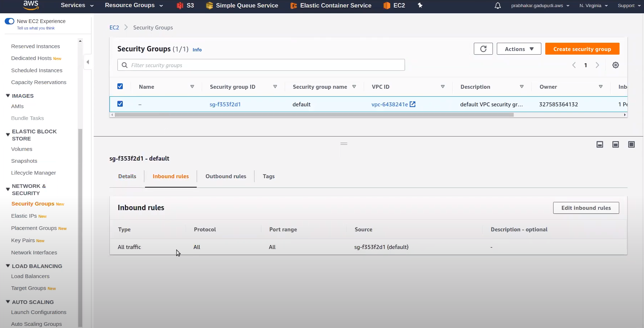
Task: Switch to the Details tab
Action: (127, 176)
